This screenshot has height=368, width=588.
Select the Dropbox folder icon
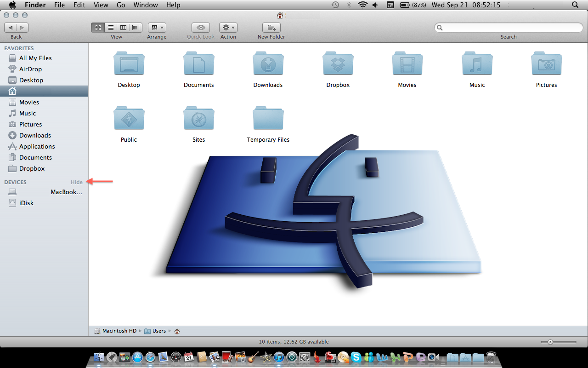click(x=338, y=63)
